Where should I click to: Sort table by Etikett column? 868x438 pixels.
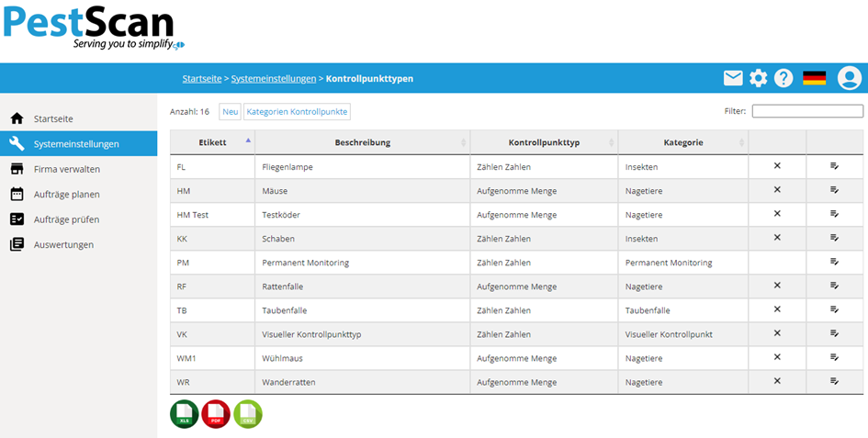coord(212,142)
